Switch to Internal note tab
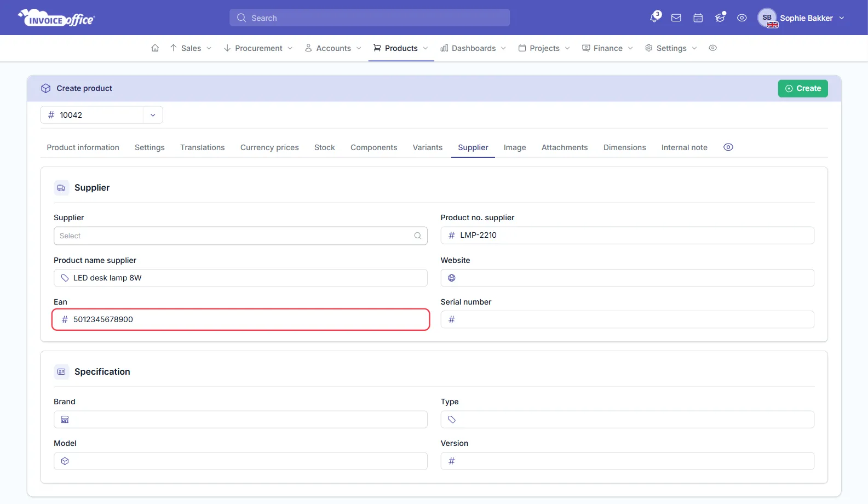868x504 pixels. [684, 147]
